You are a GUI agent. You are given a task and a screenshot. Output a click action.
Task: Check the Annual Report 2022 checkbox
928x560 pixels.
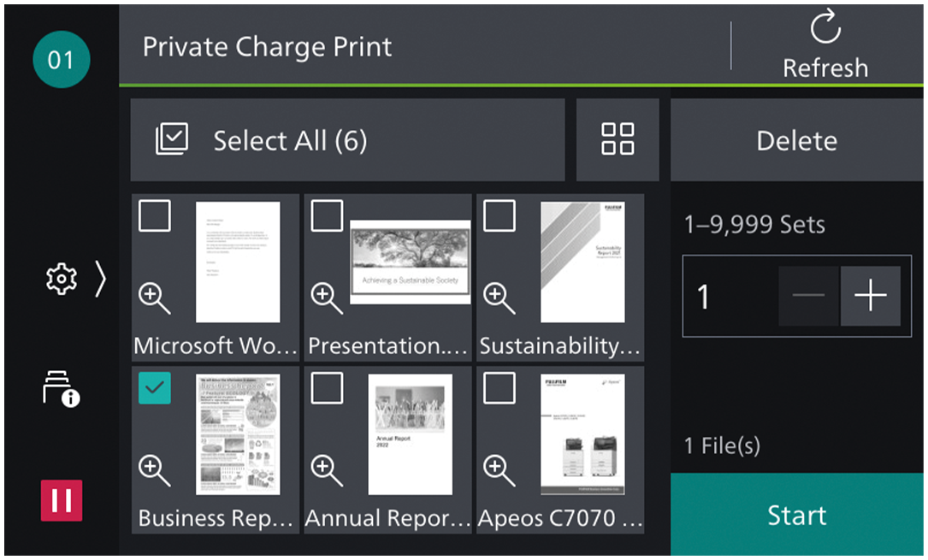pos(327,388)
